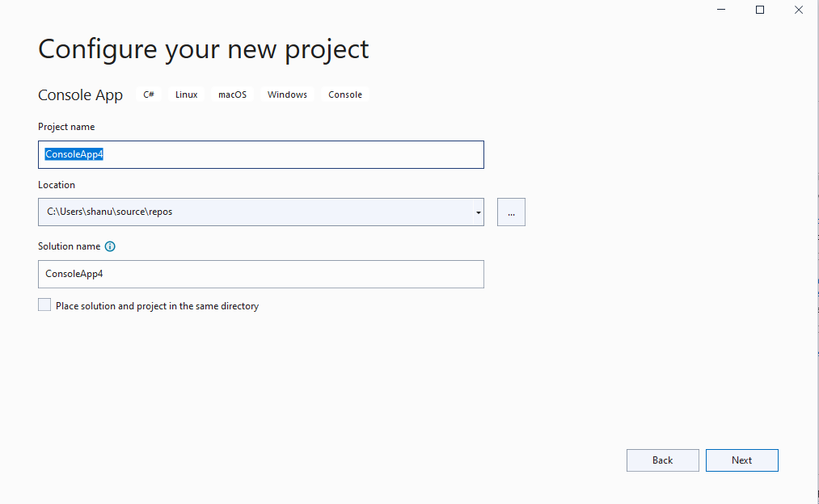Minimize the project configuration window

(720, 10)
